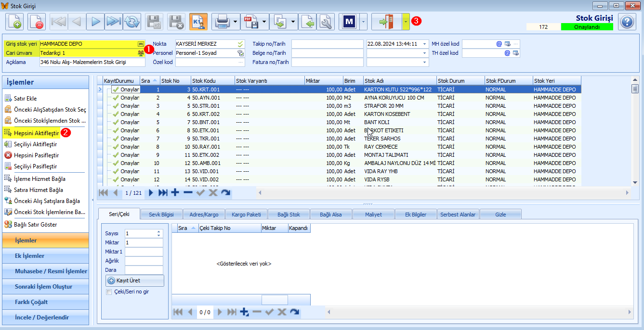Go to first record in toolbar
The width and height of the screenshot is (644, 330).
click(x=59, y=22)
